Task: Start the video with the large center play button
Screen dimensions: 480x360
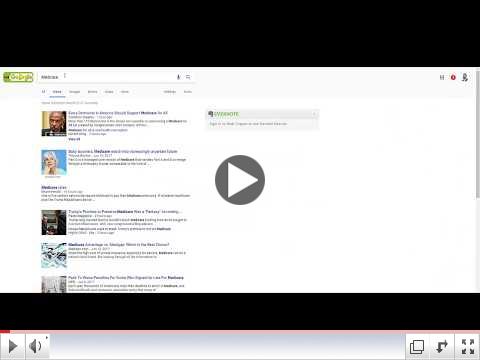Action: pyautogui.click(x=240, y=180)
